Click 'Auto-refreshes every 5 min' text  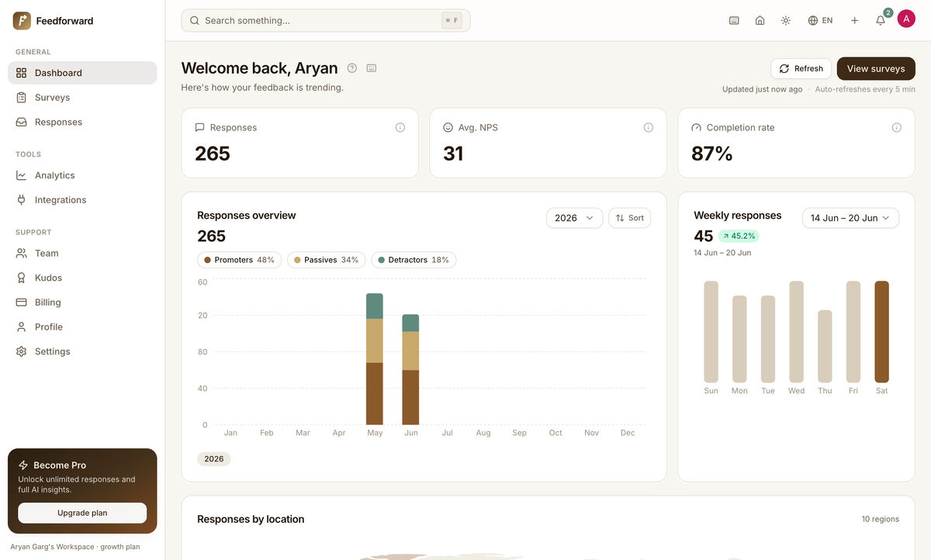point(865,89)
